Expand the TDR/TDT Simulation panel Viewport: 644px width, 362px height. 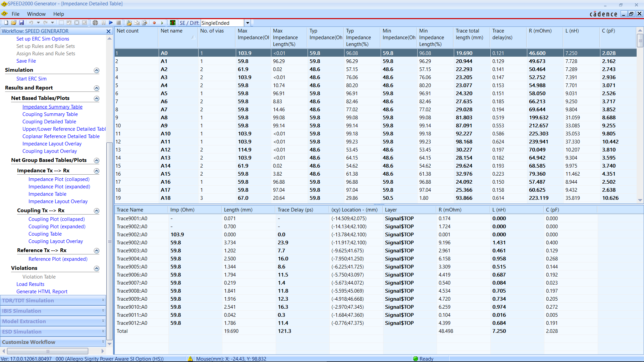coord(103,300)
